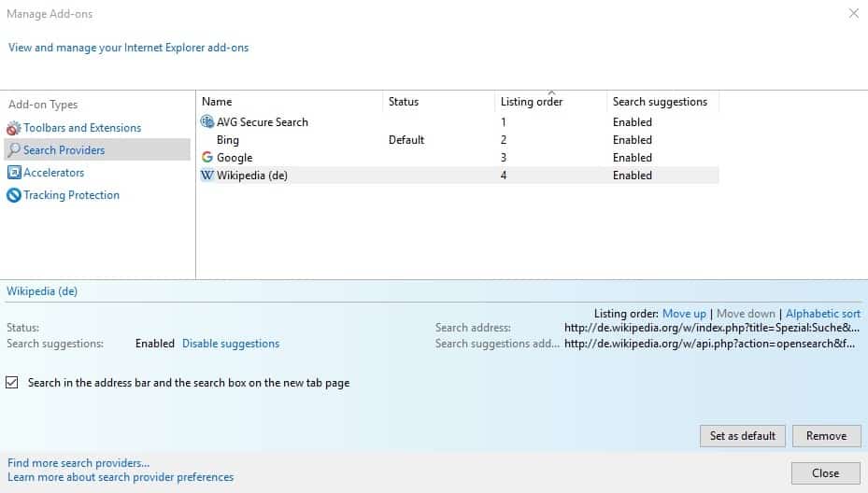Screen dimensions: 868x493
Task: Open Toolbars and Extensions add-on type
Action: [82, 128]
